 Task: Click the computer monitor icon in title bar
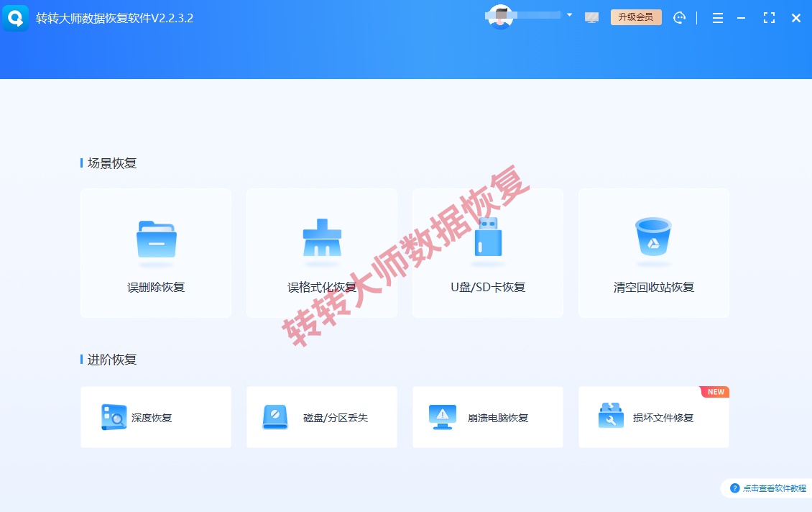click(x=591, y=18)
